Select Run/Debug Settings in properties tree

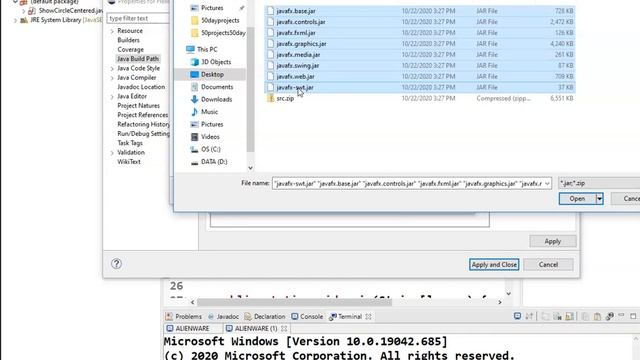pyautogui.click(x=143, y=134)
